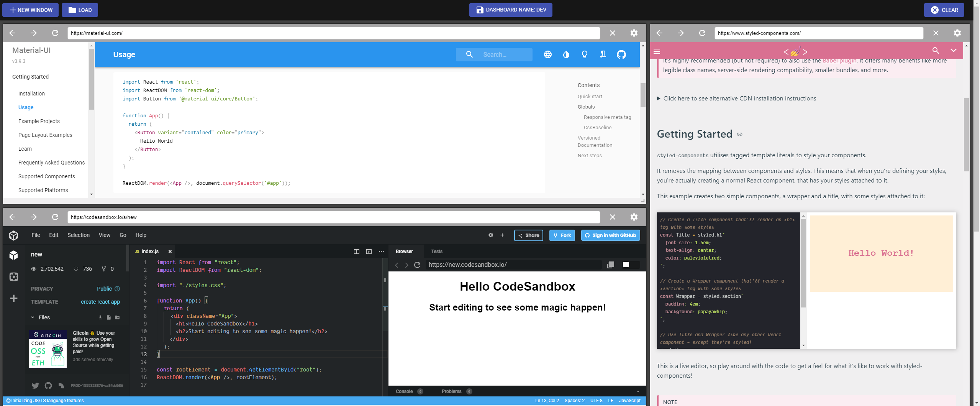Click the styled-components window address bar
Viewport: 980px width, 406px height.
[819, 33]
